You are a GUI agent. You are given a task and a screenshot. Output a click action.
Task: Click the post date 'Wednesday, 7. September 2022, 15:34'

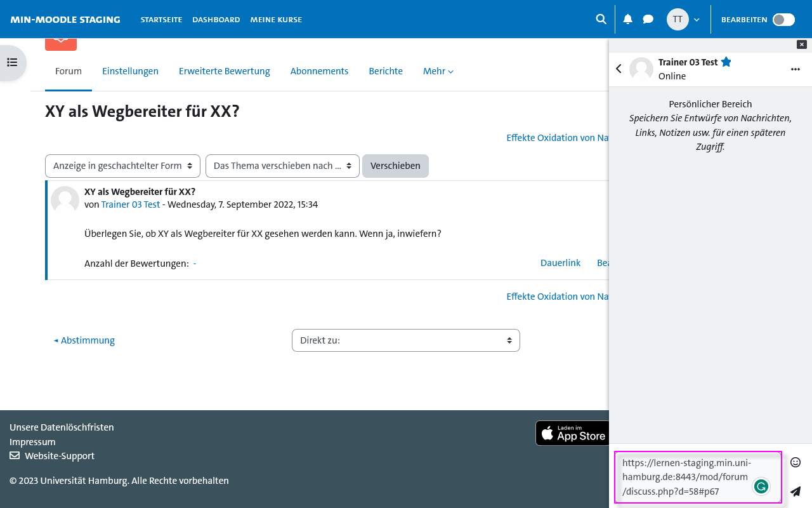point(242,204)
